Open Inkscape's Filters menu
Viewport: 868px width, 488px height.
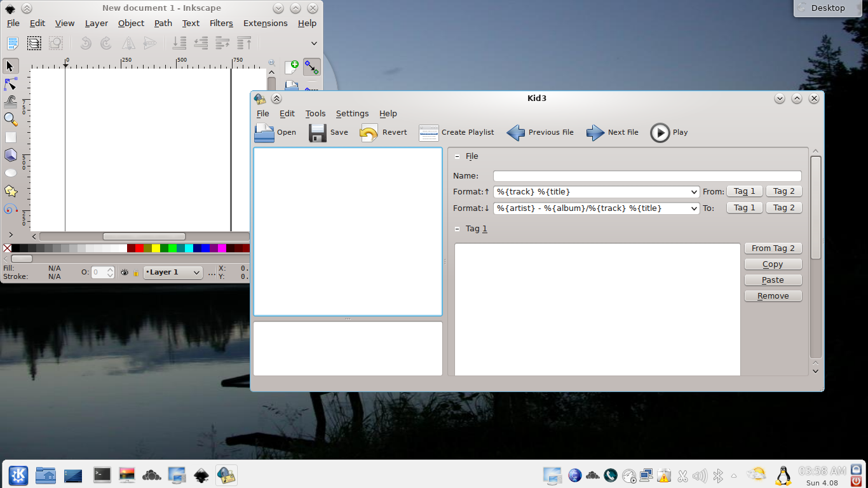pyautogui.click(x=221, y=23)
